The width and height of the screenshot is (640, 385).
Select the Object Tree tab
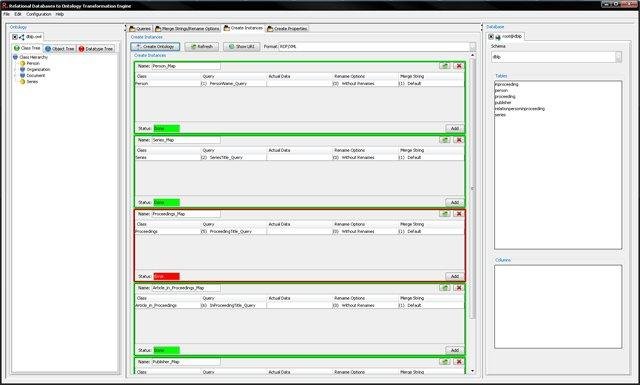[x=60, y=49]
